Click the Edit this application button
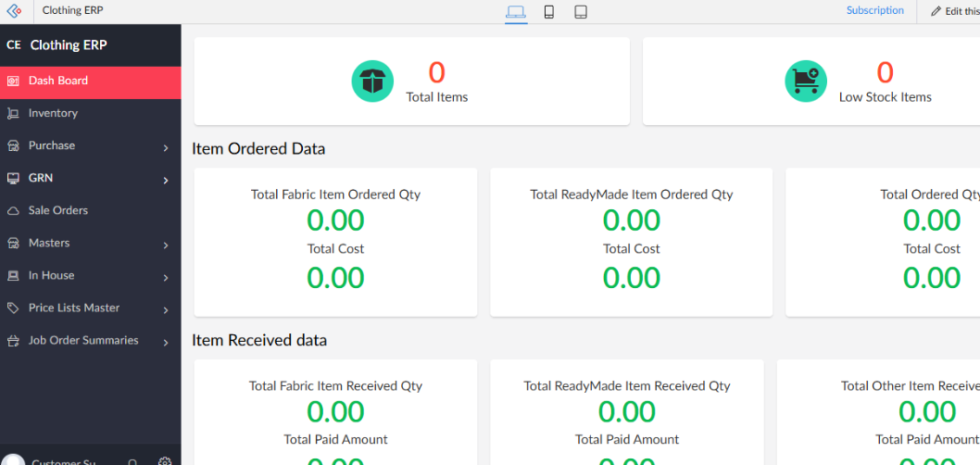This screenshot has width=980, height=465. point(953,11)
